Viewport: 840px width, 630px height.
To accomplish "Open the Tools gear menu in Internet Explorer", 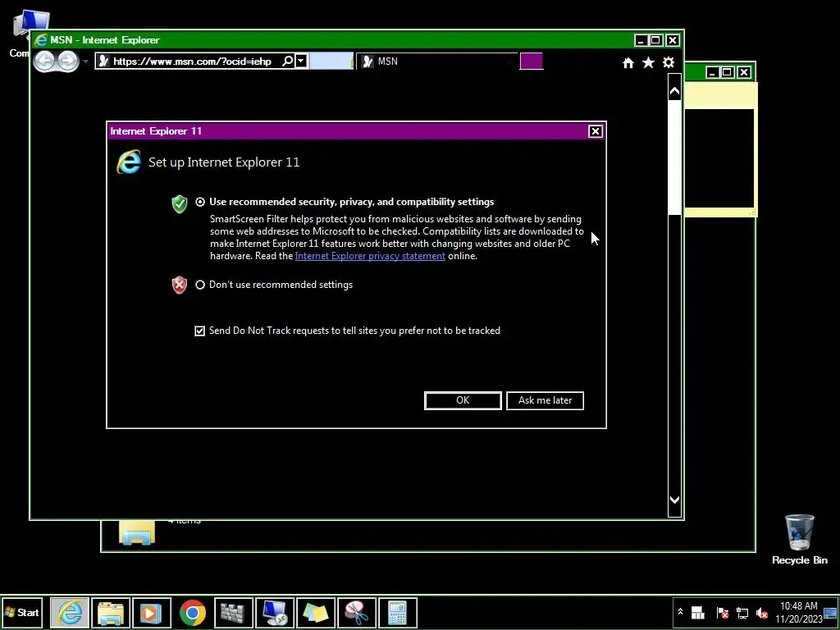I will 668,62.
